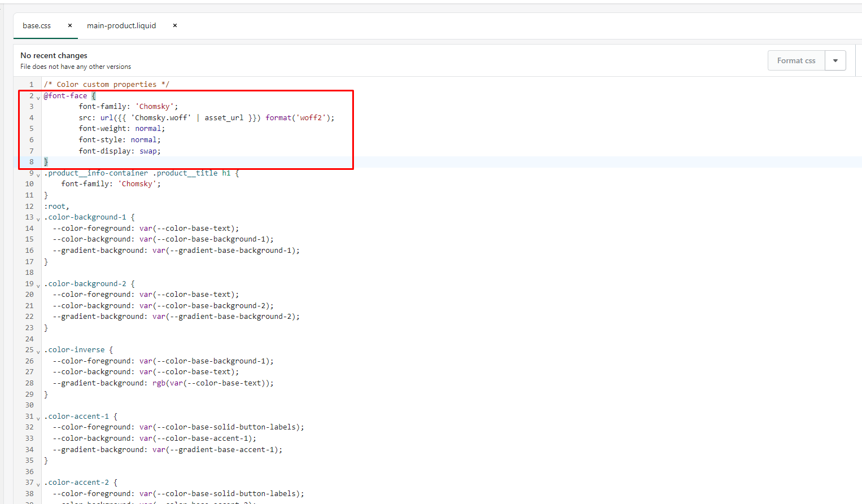Click the font-family: 'Chomsky' line 3

[128, 106]
